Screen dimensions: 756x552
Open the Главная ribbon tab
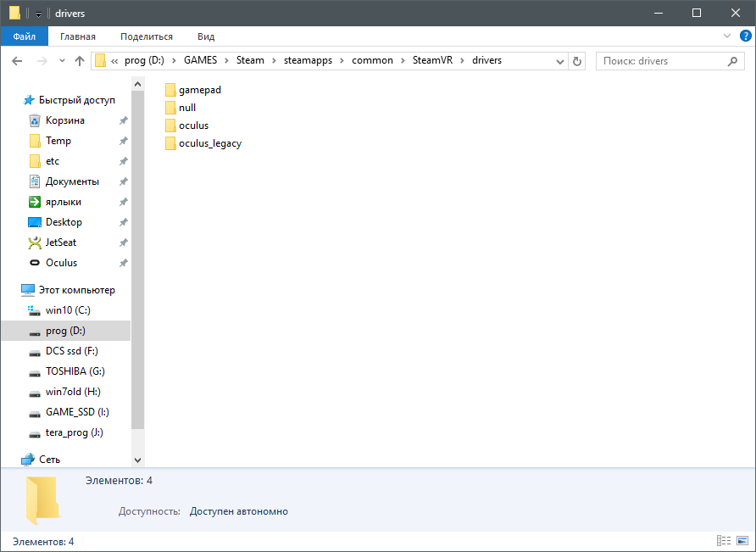click(x=78, y=36)
